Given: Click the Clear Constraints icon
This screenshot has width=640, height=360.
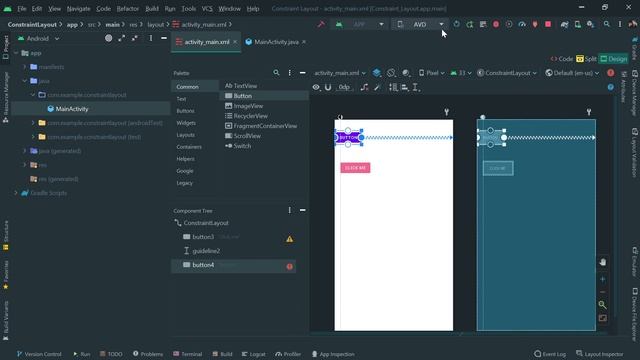Looking at the screenshot, I should pos(364,87).
